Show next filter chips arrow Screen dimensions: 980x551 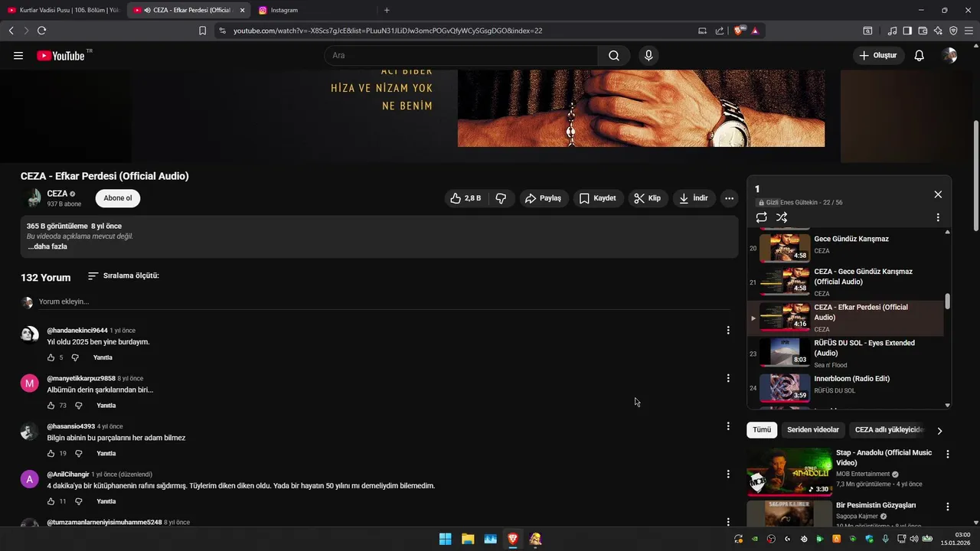(939, 431)
